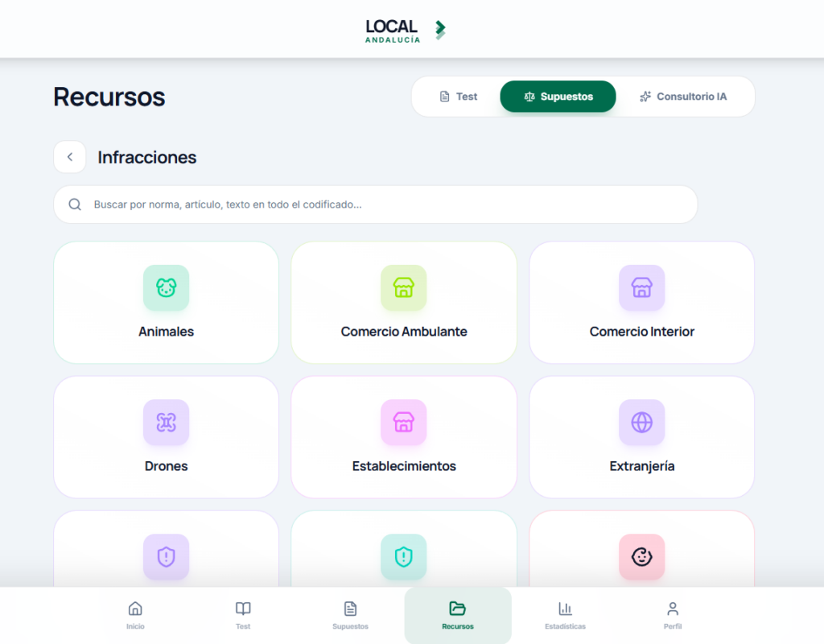Click the Local Andalucía logo in the header
Viewport: 824px width, 644px height.
[x=406, y=31]
